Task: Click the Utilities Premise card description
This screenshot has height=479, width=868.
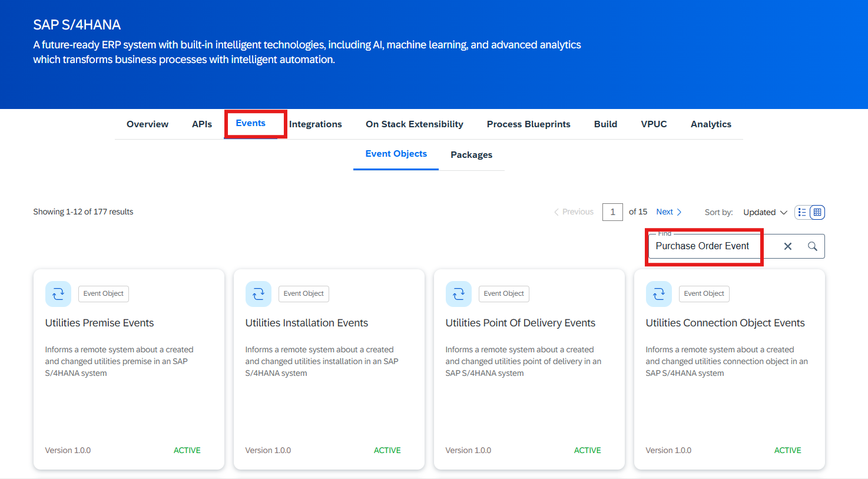Action: point(120,361)
